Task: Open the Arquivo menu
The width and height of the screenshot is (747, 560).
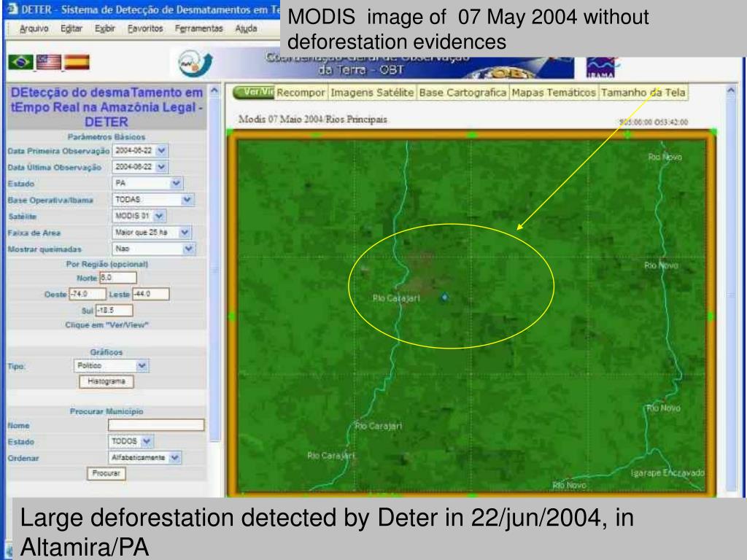Action: (34, 28)
